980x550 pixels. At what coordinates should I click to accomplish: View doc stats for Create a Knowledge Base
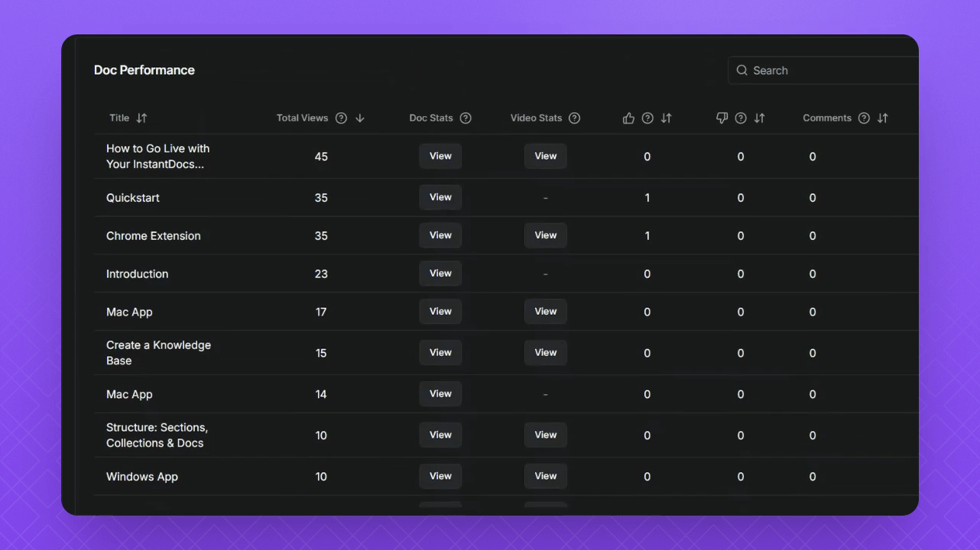click(440, 353)
